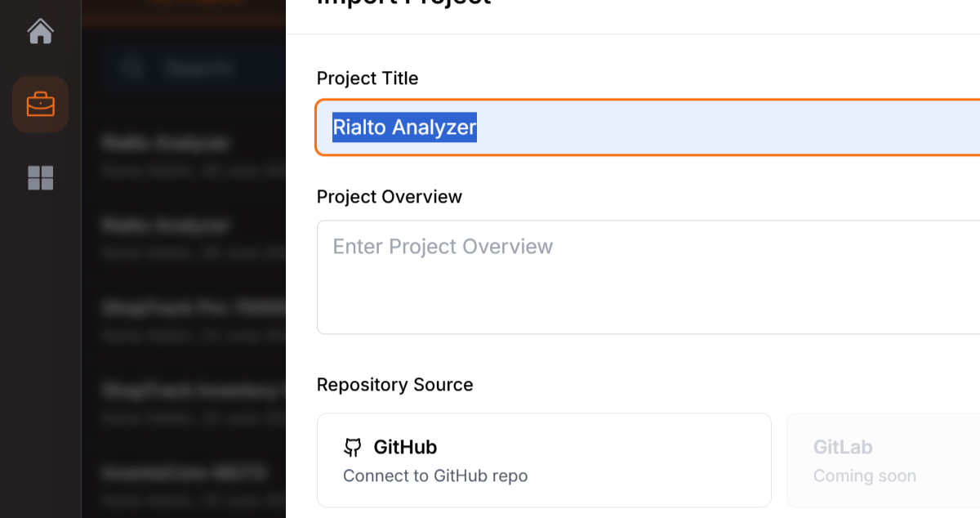Click the highlighted Rialto Analyzer text
The height and width of the screenshot is (518, 980).
point(404,127)
